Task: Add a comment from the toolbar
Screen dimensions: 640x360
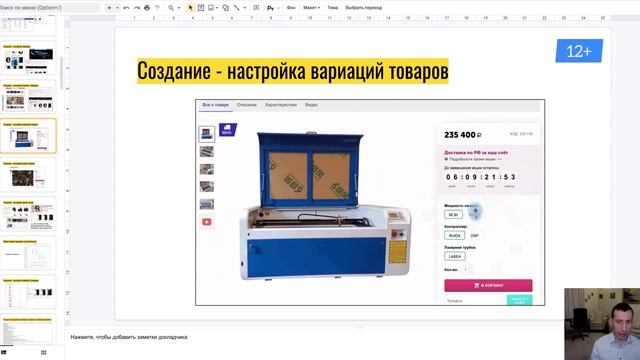Action: 256,8
